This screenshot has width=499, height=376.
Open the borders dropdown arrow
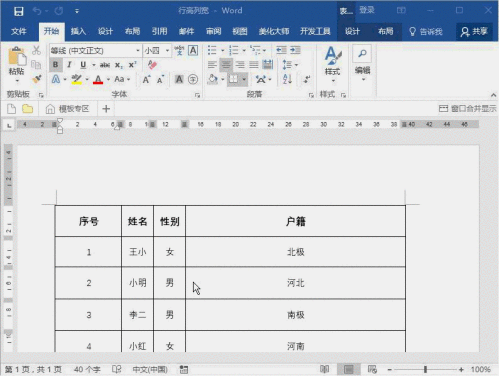244,79
